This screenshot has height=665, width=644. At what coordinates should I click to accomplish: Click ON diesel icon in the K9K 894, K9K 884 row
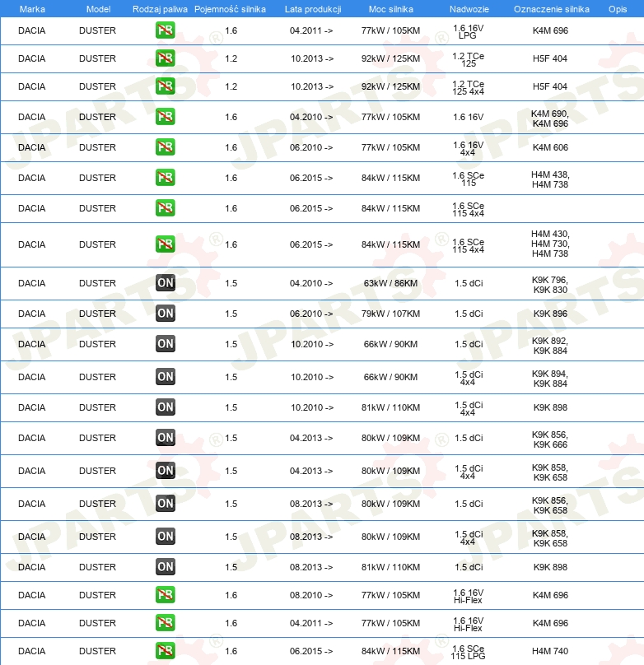click(x=165, y=377)
